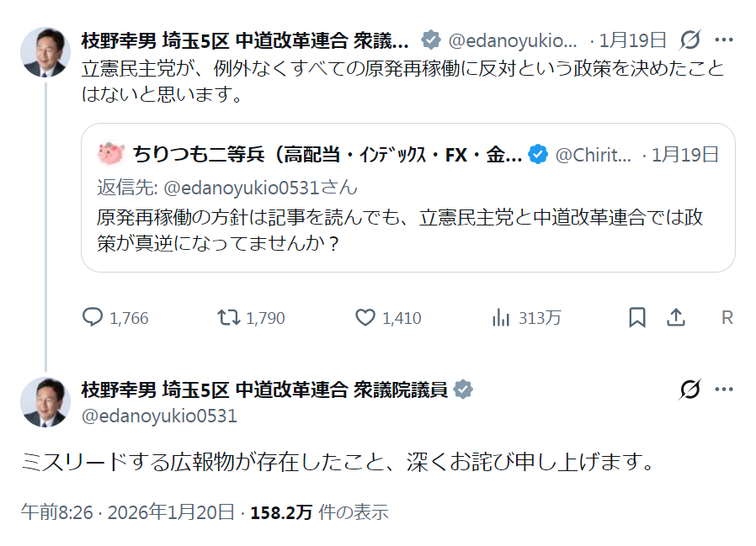Click the reply icon with 1,766 replies
Screen dimensions: 756x546
(x=93, y=318)
